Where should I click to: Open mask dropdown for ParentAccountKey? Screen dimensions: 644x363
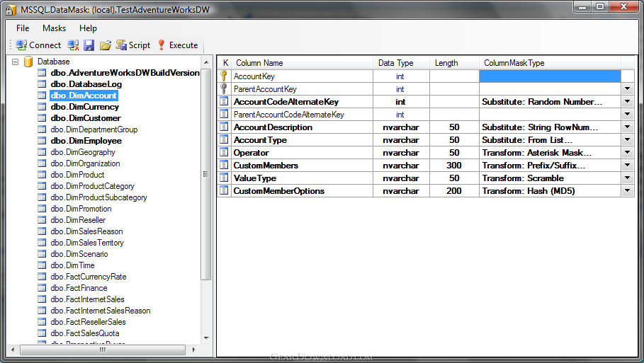[627, 88]
